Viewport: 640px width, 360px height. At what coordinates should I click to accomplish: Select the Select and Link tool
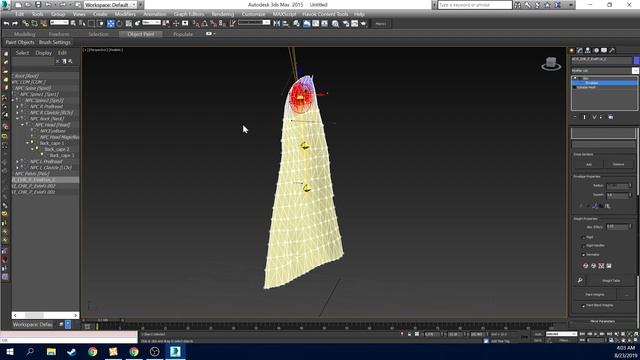(25, 24)
